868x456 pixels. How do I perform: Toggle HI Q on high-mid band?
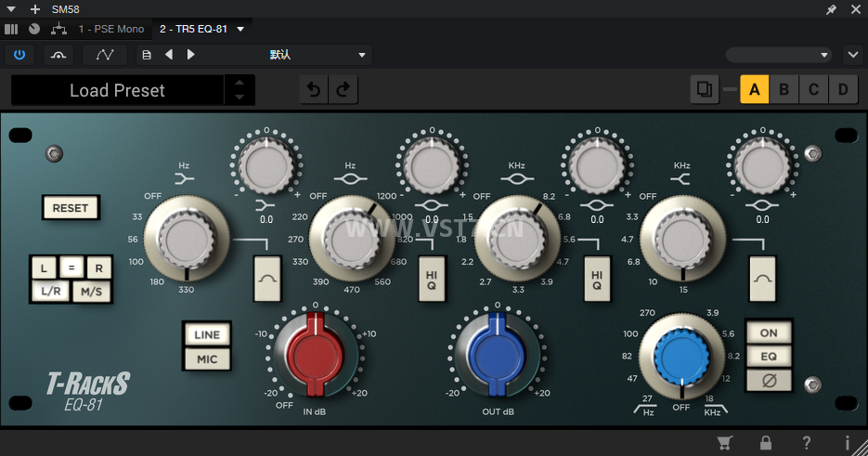pyautogui.click(x=597, y=279)
